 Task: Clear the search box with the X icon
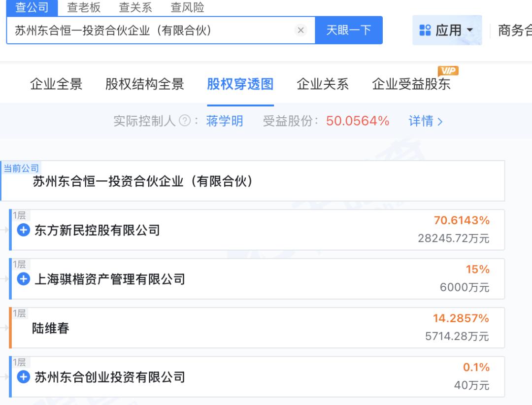coord(300,30)
